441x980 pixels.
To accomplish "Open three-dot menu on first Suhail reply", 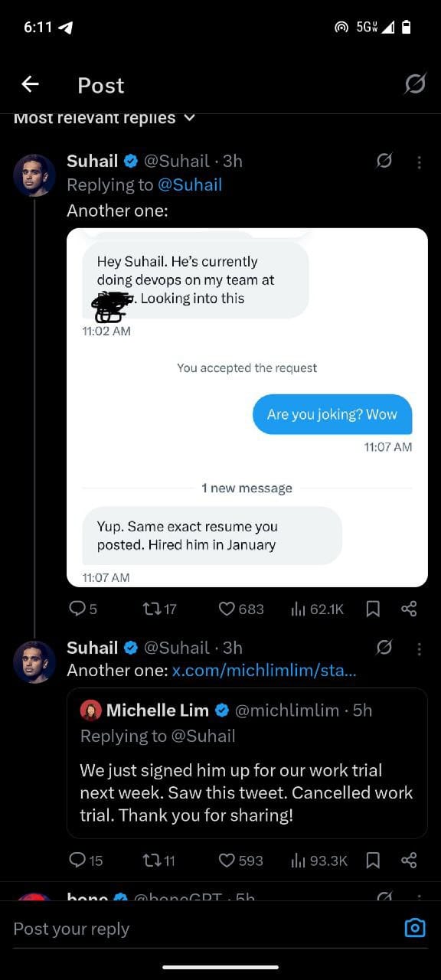I will click(x=419, y=162).
